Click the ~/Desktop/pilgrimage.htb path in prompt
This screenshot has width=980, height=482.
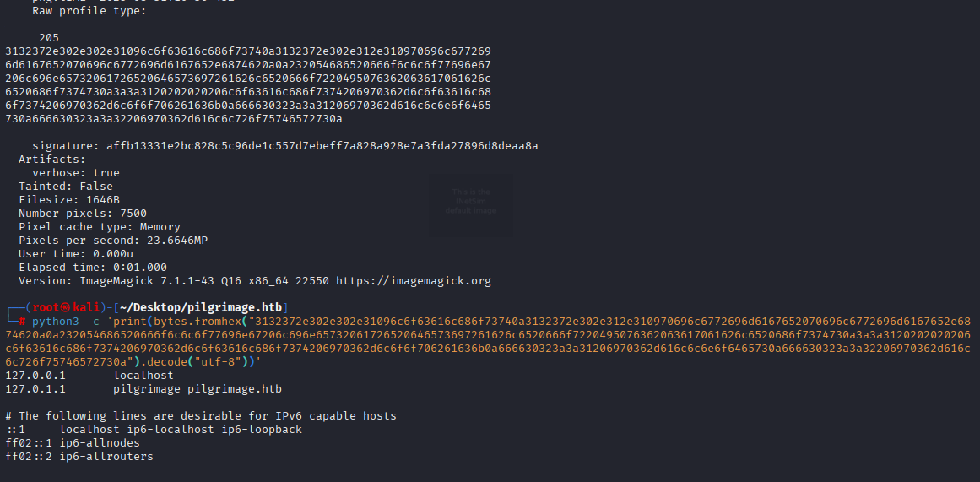[x=201, y=307]
